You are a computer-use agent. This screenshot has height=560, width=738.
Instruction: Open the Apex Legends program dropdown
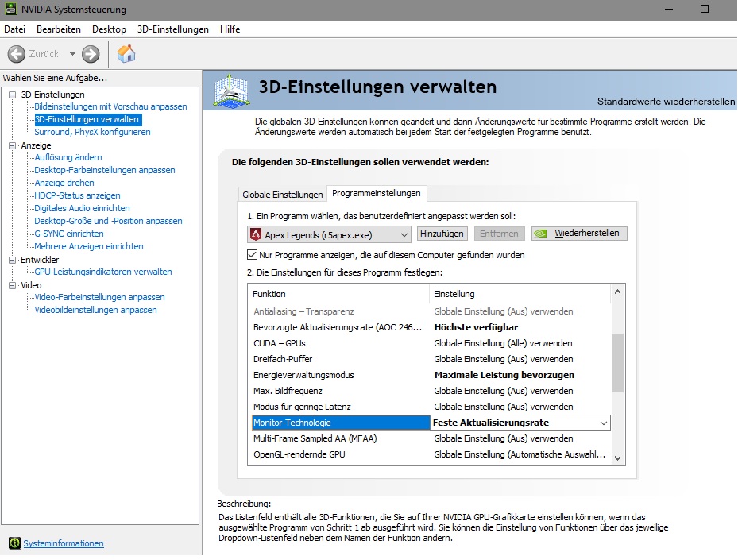click(329, 234)
